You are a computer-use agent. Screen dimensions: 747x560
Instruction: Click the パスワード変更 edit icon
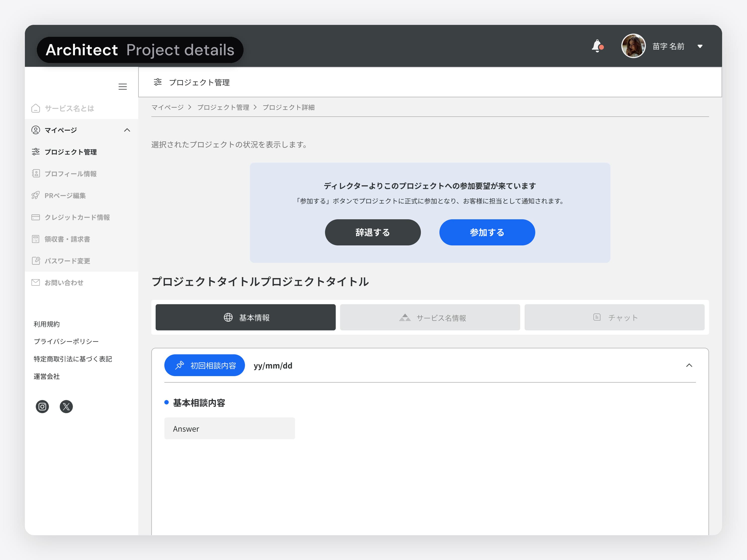point(35,261)
